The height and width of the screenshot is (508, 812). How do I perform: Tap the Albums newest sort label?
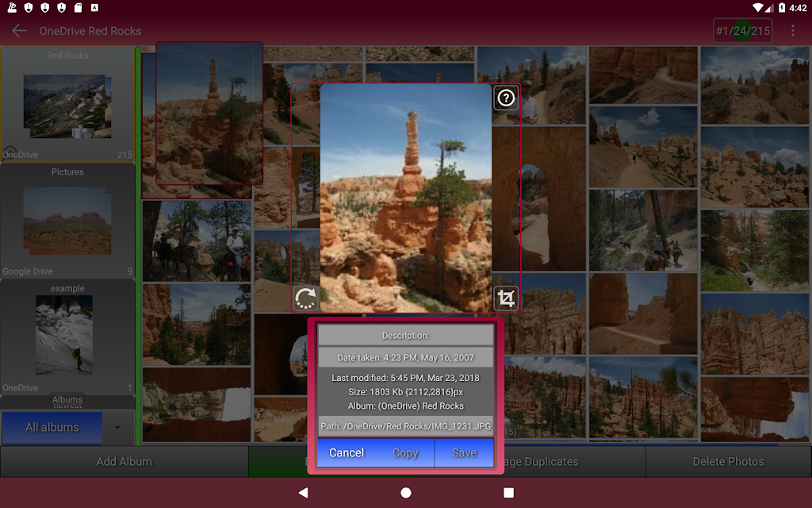click(x=67, y=402)
